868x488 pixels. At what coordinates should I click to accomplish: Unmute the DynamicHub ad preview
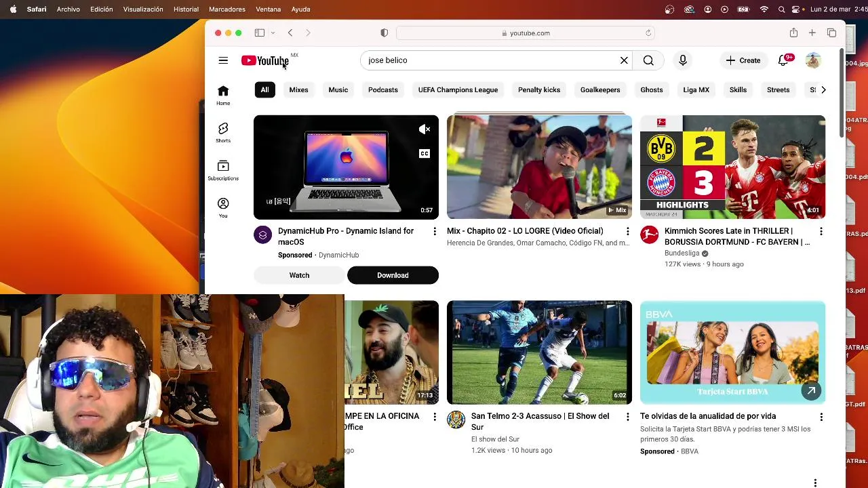[425, 129]
